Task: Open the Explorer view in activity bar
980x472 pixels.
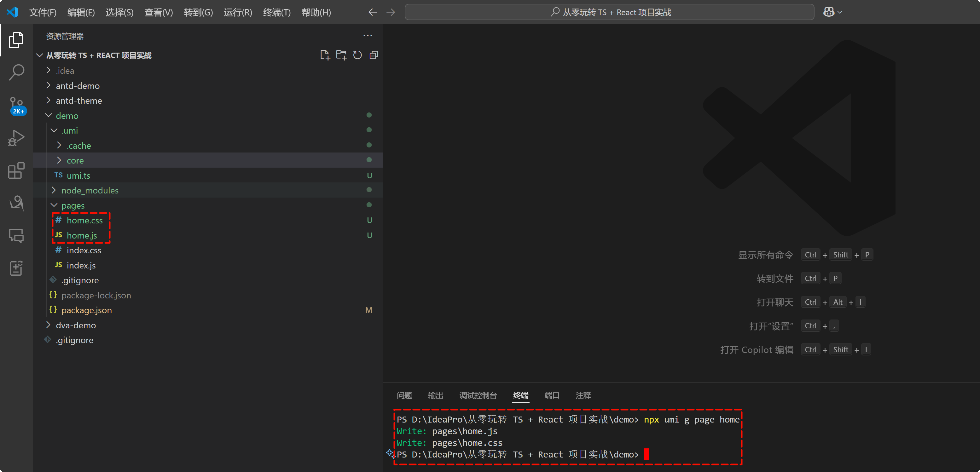Action: [x=16, y=40]
